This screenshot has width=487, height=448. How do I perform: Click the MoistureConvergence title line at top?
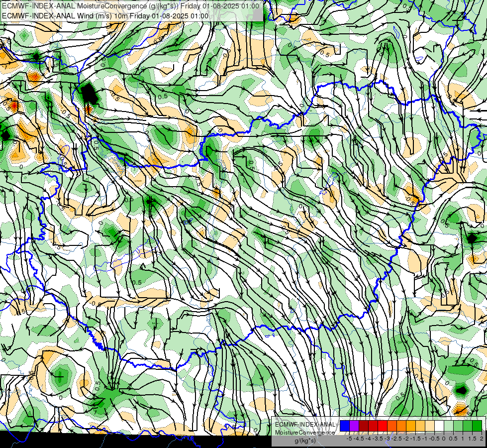point(130,6)
